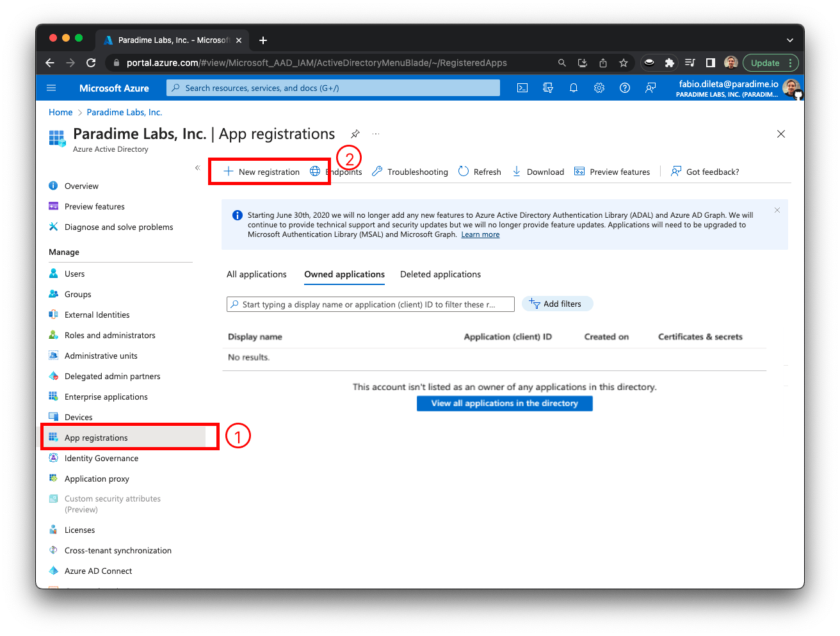Open the Directories and subscriptions filter icon
This screenshot has width=840, height=636.
[x=548, y=88]
